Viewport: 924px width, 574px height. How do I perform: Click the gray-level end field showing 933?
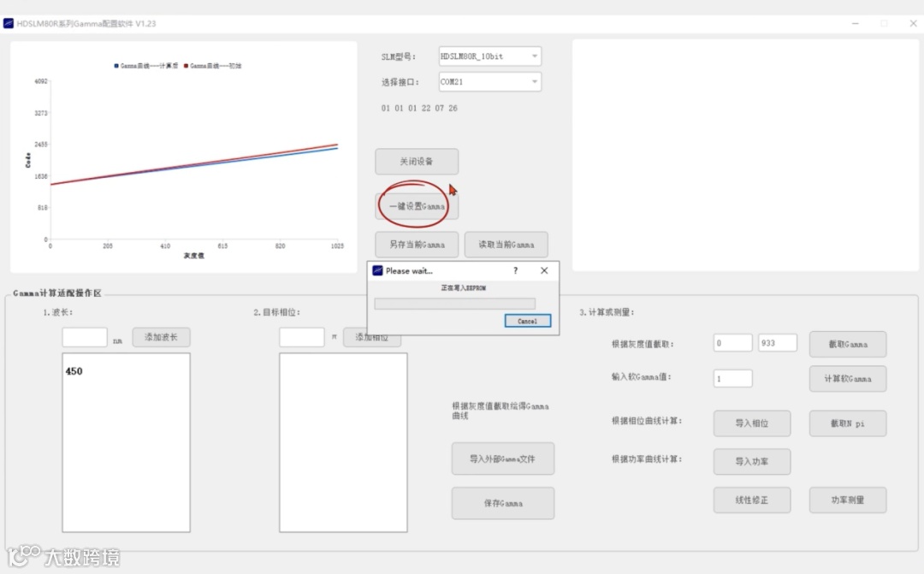click(777, 343)
